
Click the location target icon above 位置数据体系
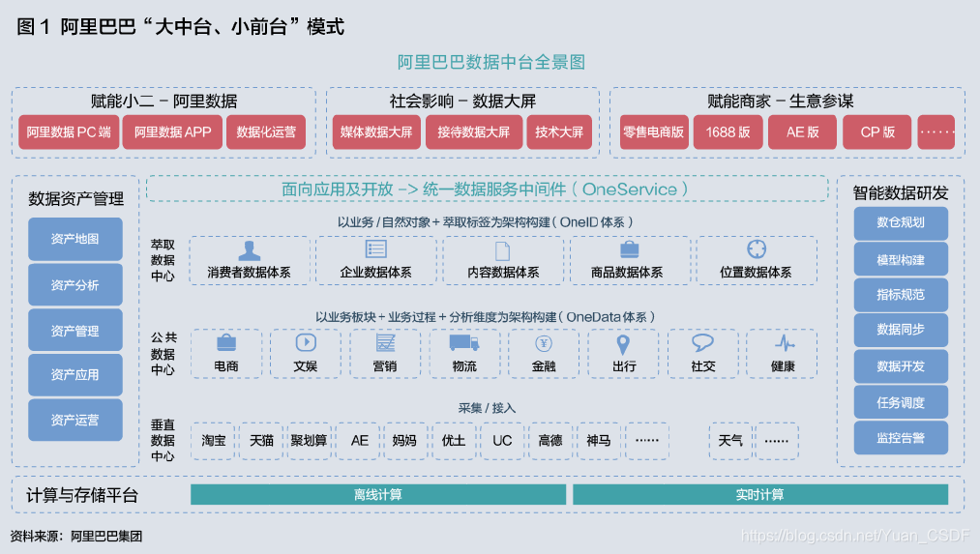click(x=757, y=248)
